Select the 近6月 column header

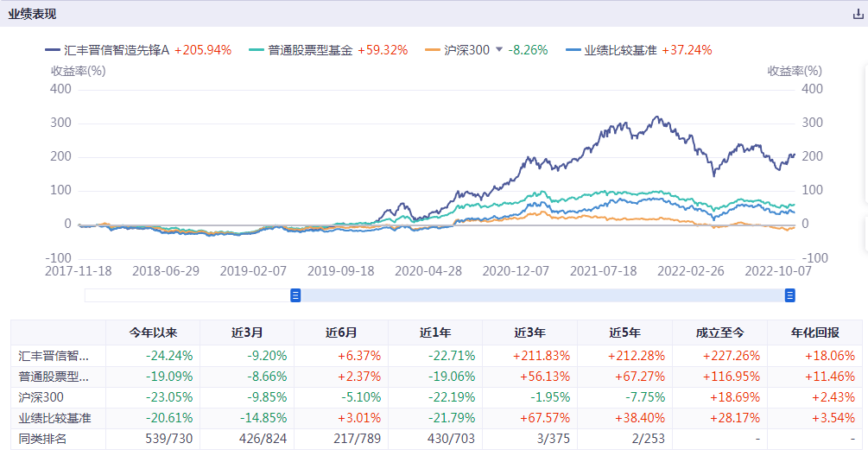click(x=341, y=332)
